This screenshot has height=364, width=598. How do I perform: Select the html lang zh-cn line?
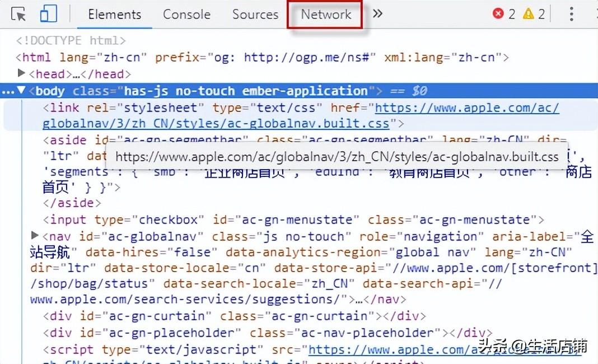(x=262, y=57)
